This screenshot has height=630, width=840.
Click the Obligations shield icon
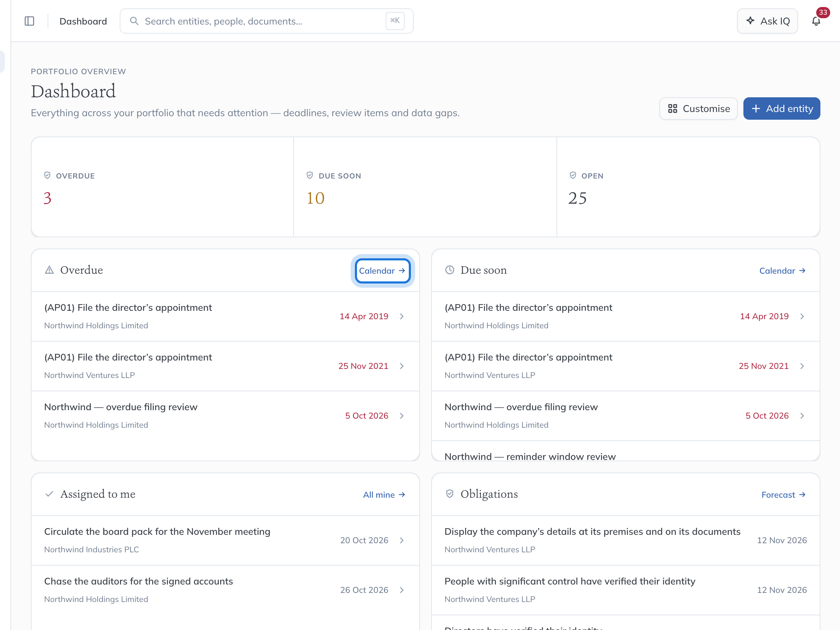click(x=450, y=494)
